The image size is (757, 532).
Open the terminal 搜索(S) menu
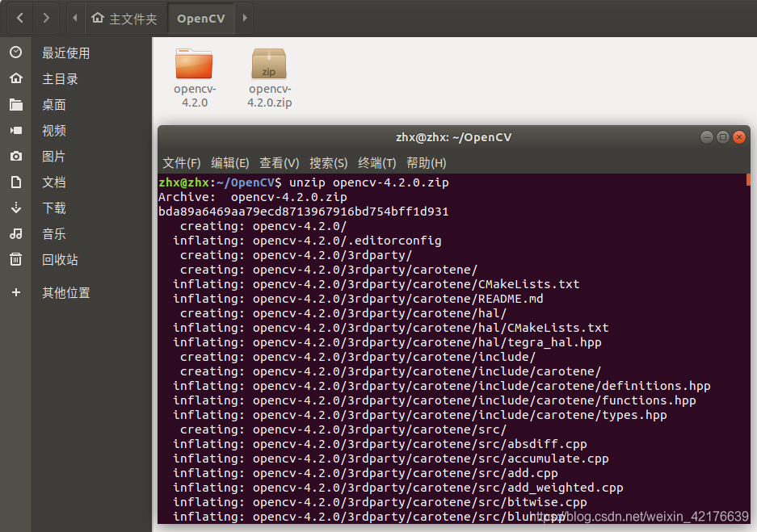(x=329, y=163)
